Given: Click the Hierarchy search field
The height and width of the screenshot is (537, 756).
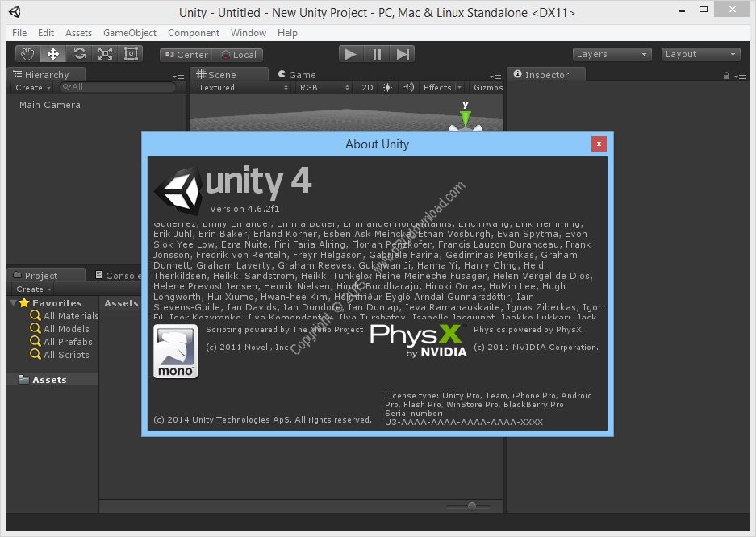Looking at the screenshot, I should click(x=118, y=87).
